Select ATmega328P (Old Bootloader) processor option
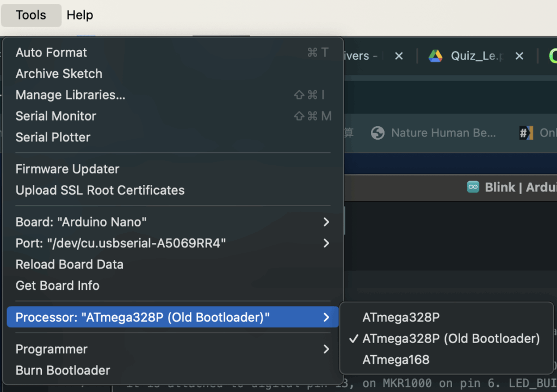This screenshot has height=392, width=557. coord(447,338)
